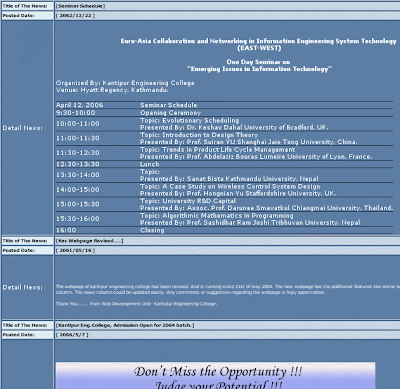Click "Title of The News:" label beside Seminar Schedule
The width and height of the screenshot is (400, 389).
25,6
